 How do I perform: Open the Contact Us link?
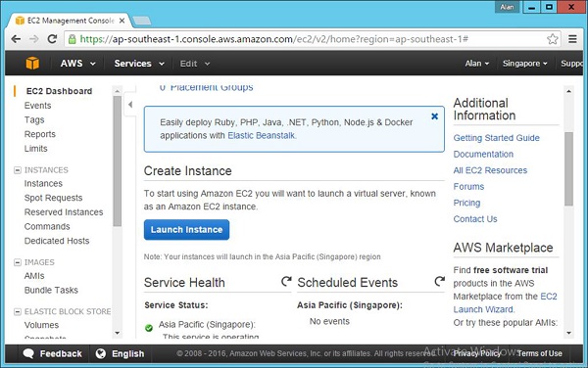coord(475,219)
